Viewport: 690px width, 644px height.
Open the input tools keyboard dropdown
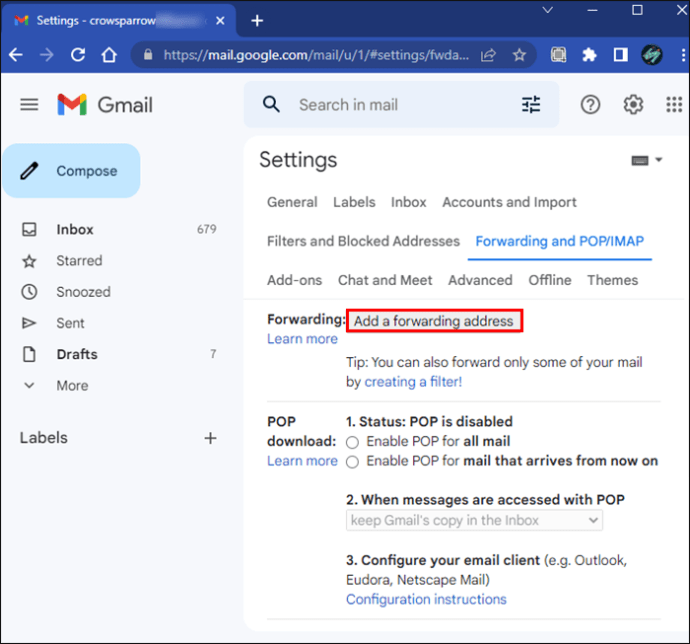coord(647,161)
